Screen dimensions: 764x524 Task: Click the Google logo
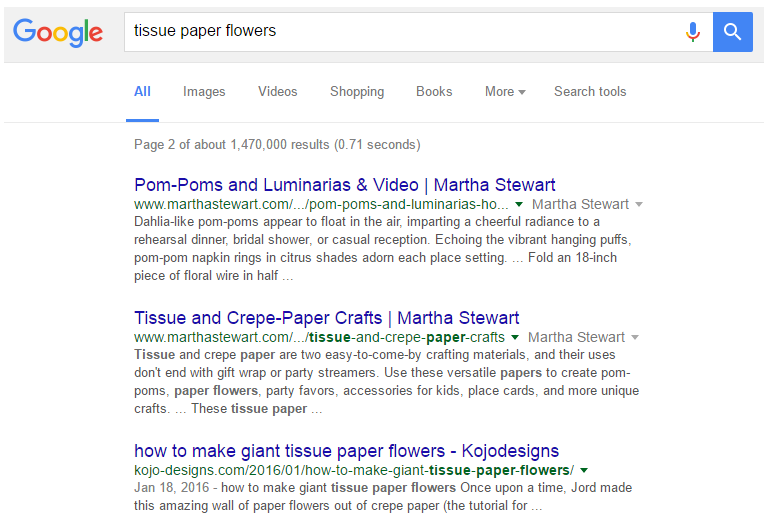tap(58, 32)
